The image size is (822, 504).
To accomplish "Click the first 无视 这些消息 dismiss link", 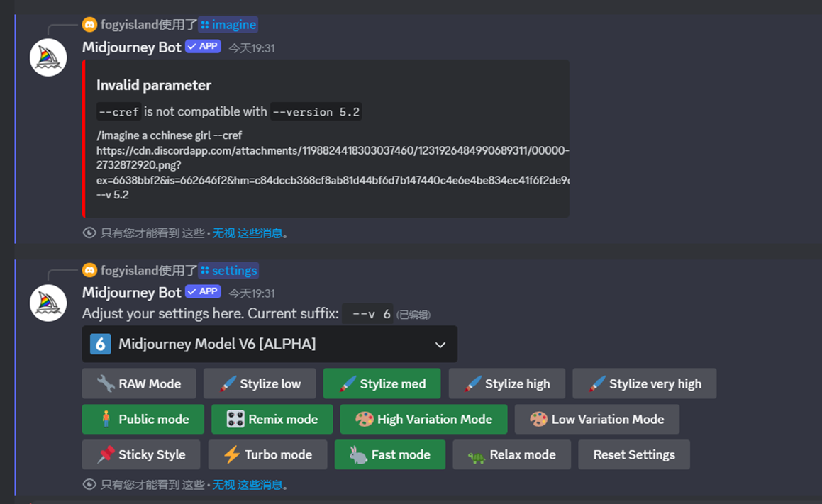I will click(x=248, y=233).
